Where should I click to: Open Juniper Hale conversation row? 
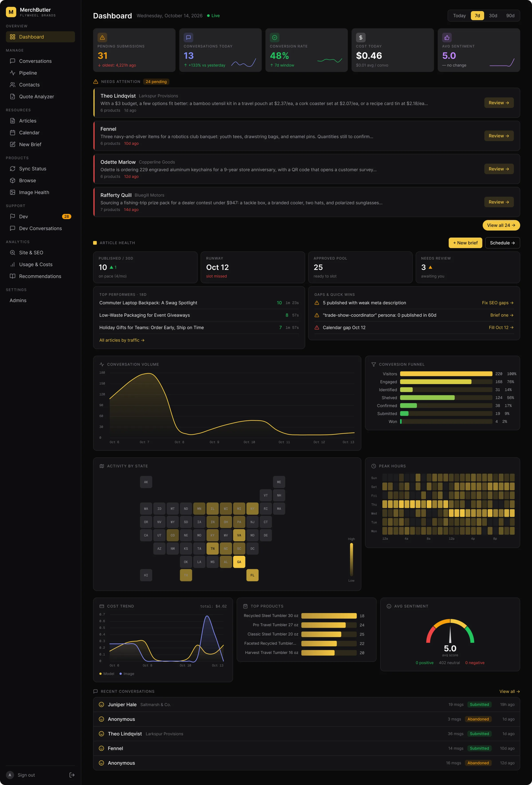coord(307,705)
